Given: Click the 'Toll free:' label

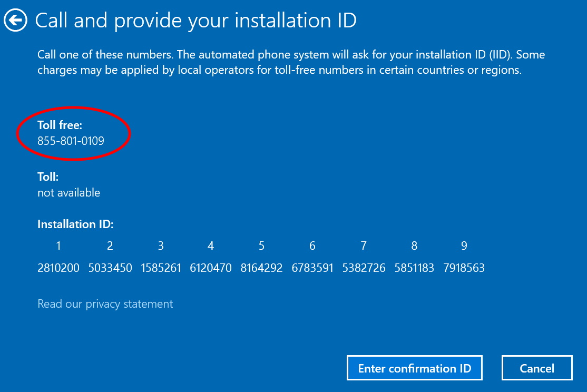Looking at the screenshot, I should point(60,125).
